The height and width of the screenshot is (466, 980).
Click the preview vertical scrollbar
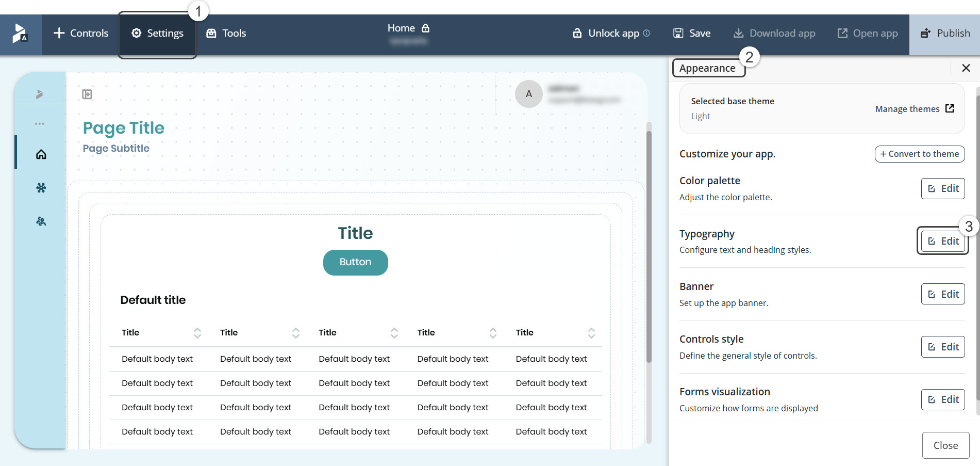pyautogui.click(x=649, y=248)
